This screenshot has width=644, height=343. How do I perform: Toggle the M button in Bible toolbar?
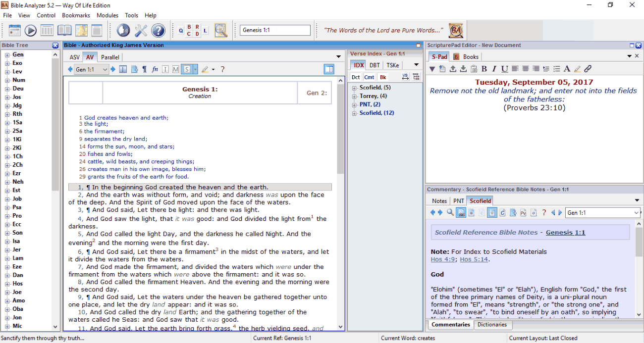pyautogui.click(x=176, y=69)
